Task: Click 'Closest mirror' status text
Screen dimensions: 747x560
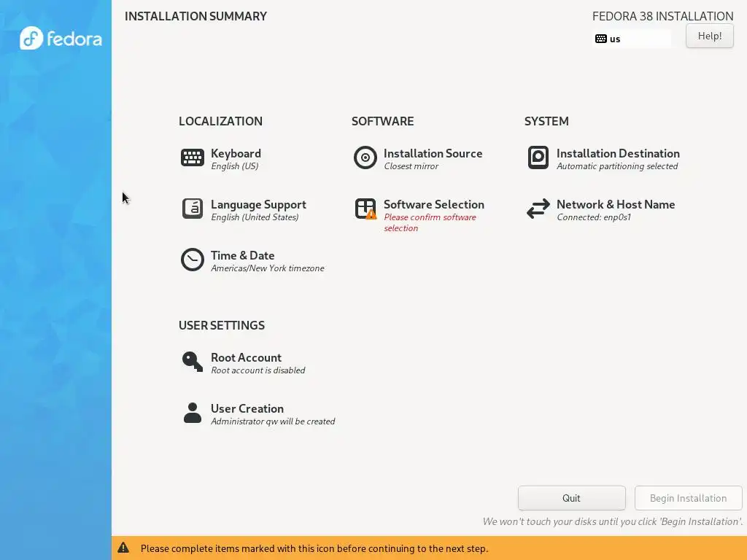Action: pyautogui.click(x=411, y=166)
